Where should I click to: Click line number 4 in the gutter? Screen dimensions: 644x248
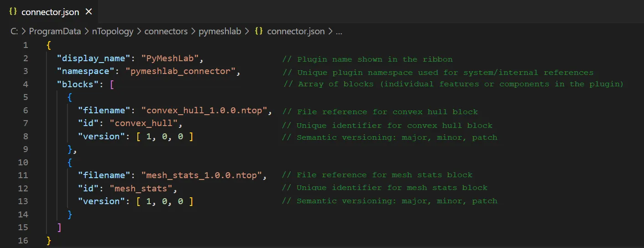click(x=26, y=84)
